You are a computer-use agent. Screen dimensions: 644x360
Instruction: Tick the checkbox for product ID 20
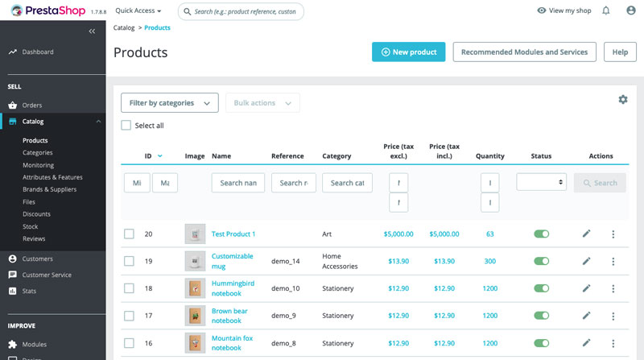coord(129,234)
